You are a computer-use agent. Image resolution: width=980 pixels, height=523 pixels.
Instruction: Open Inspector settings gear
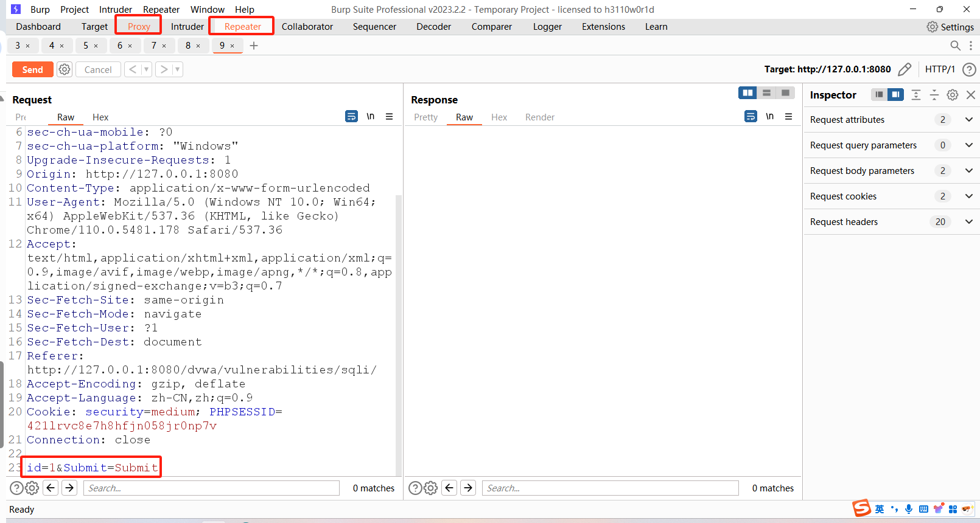(x=953, y=95)
